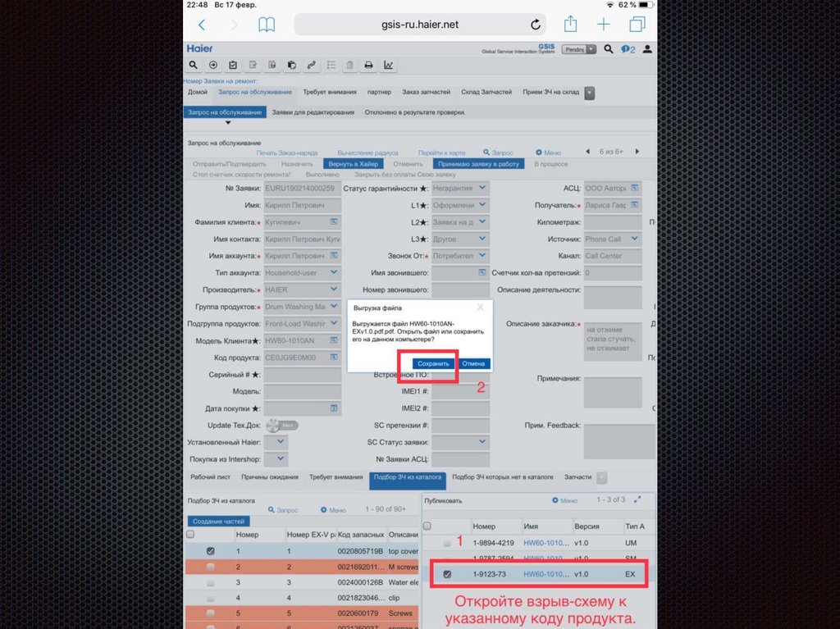This screenshot has width=840, height=629.
Task: Click the print toolbar icon
Action: pos(368,65)
